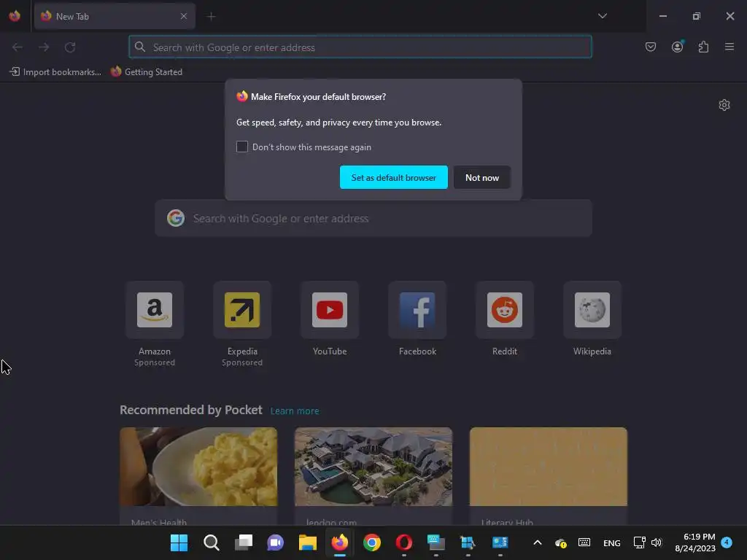Open the Chat app on the taskbar
This screenshot has height=560, width=747.
275,542
